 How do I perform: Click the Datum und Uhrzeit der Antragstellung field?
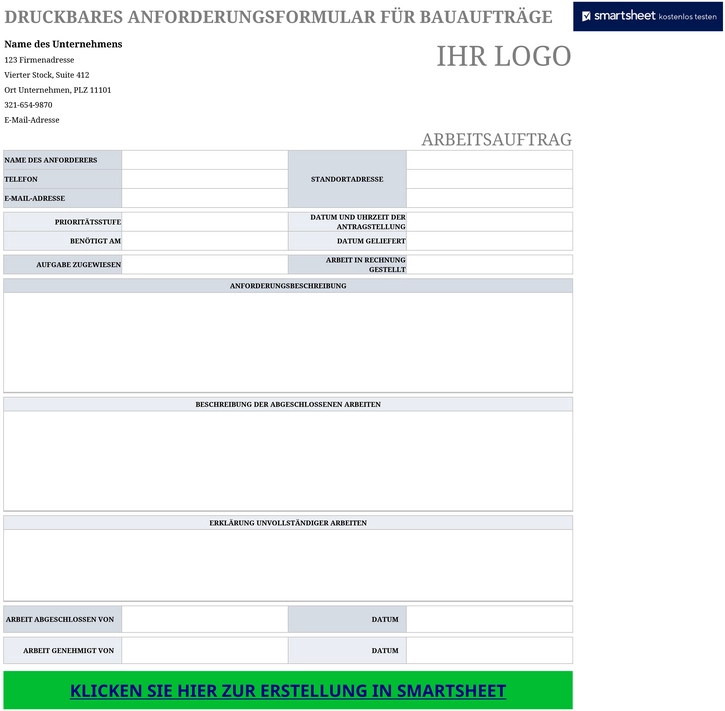490,222
